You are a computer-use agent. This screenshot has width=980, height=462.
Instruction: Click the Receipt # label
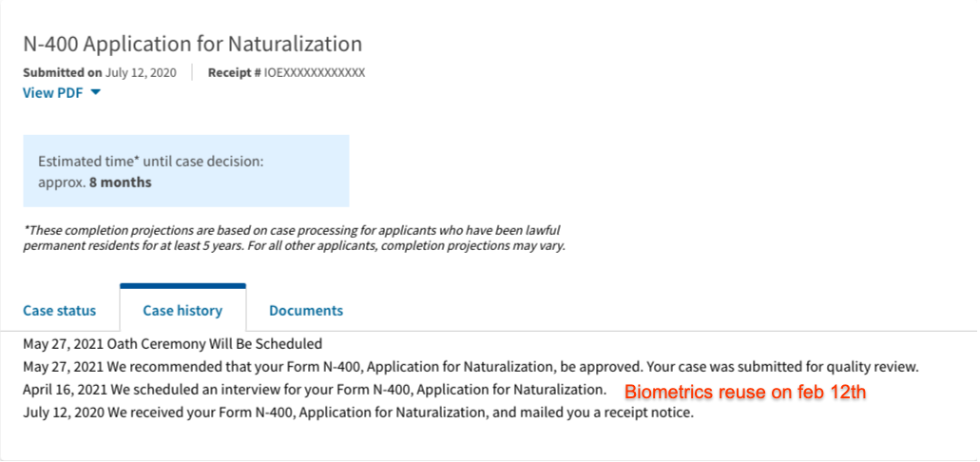pyautogui.click(x=235, y=72)
